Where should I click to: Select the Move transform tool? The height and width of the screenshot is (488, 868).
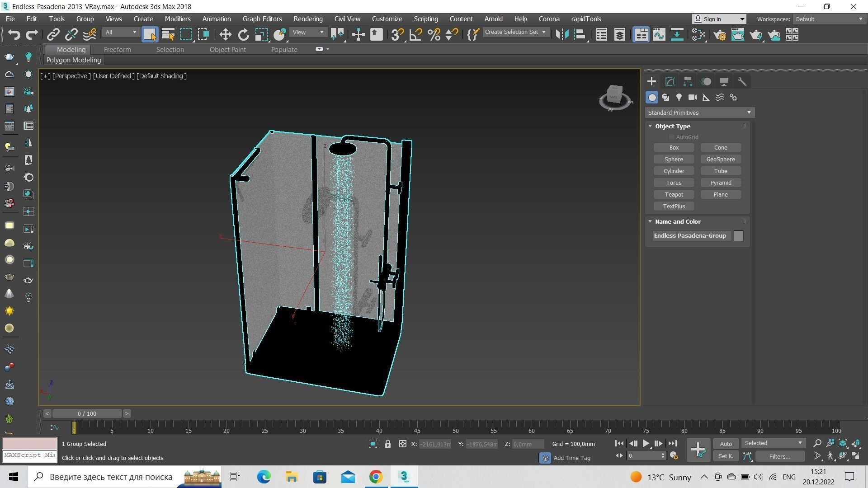[x=225, y=35]
